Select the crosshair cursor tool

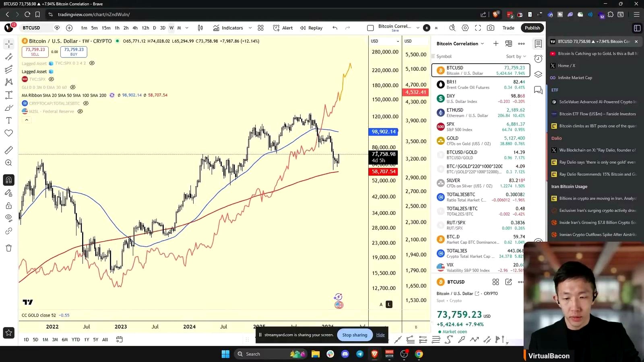point(9,43)
